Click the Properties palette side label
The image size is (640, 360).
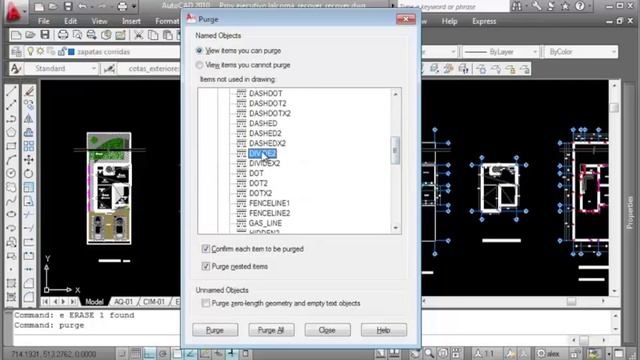click(630, 212)
